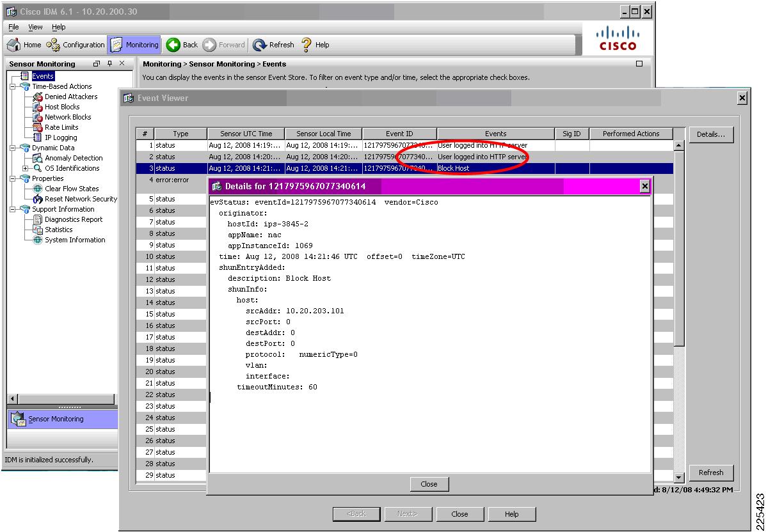This screenshot has height=532, width=766.
Task: Open the View menu
Action: coord(35,27)
